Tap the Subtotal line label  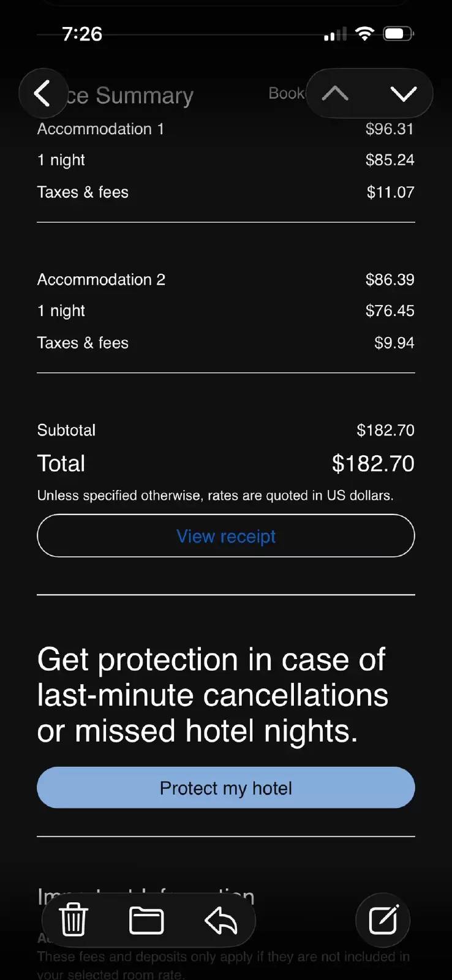tap(66, 430)
